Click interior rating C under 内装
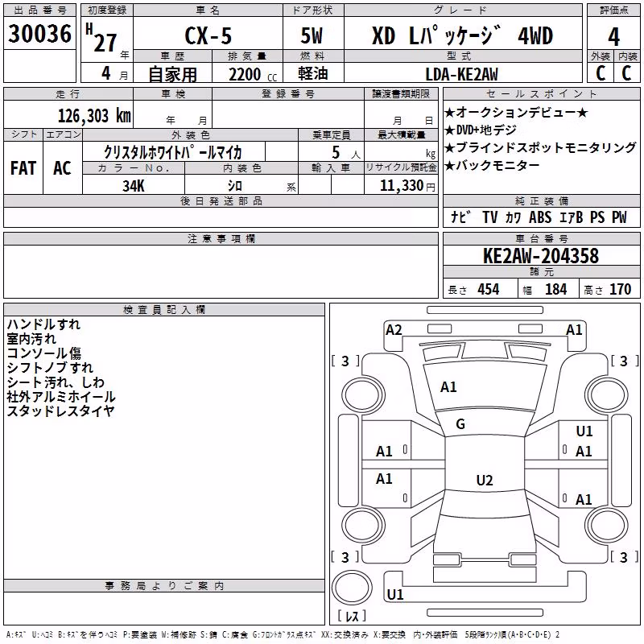644x644 pixels. pos(626,73)
